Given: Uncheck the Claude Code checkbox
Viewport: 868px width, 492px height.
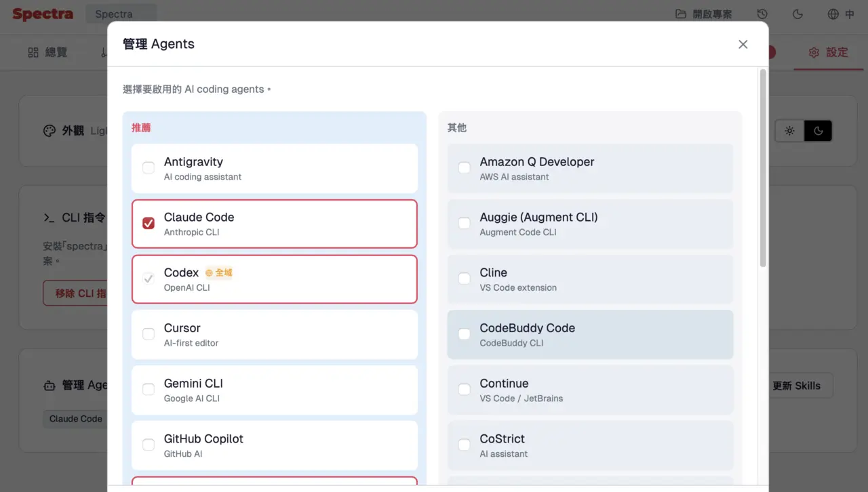Looking at the screenshot, I should pyautogui.click(x=149, y=224).
